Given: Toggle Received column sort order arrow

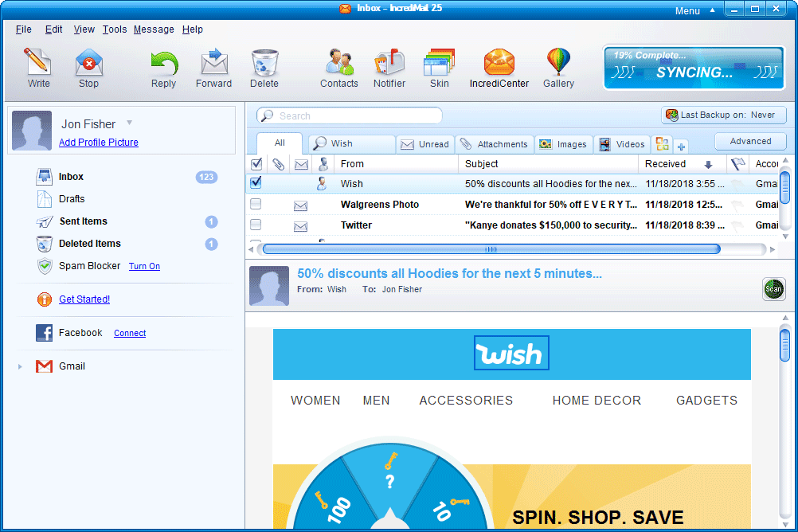Looking at the screenshot, I should point(708,164).
